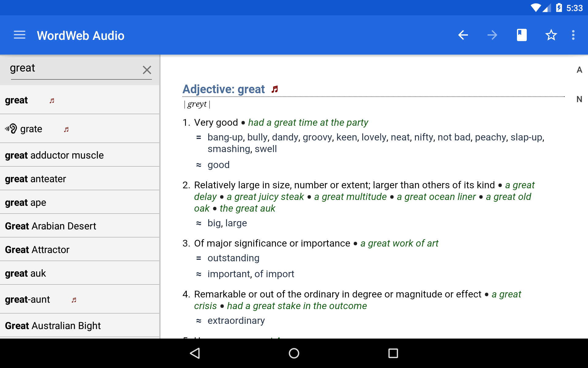Open Great Australian Bight entry

[80, 326]
